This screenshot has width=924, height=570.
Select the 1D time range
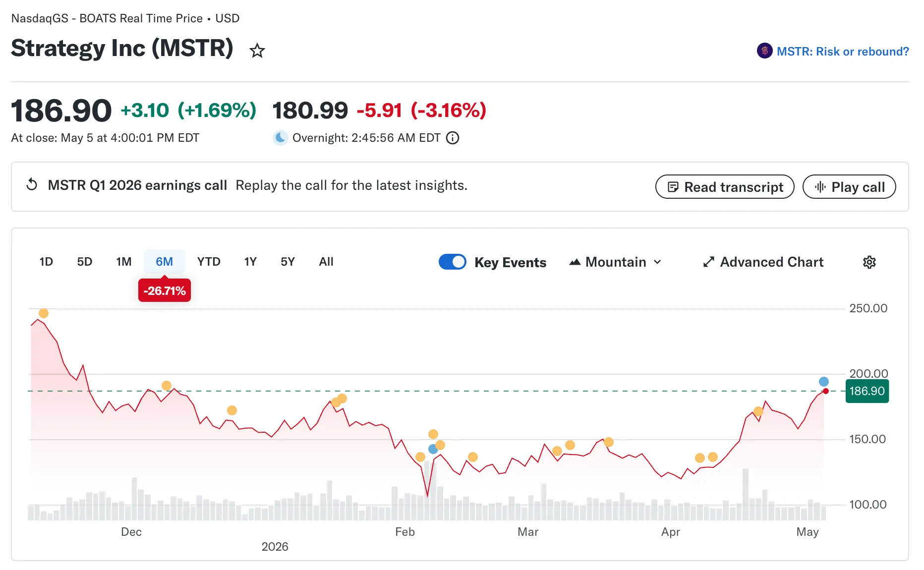coord(46,262)
